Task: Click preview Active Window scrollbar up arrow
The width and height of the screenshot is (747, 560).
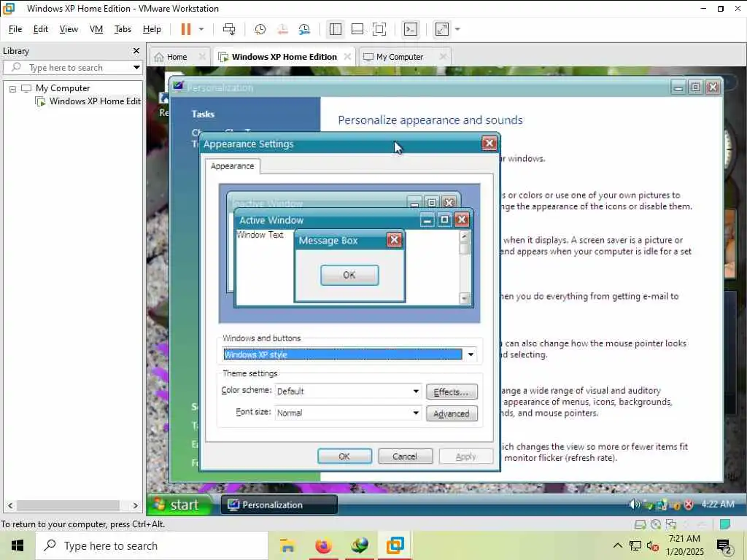Action: [465, 236]
